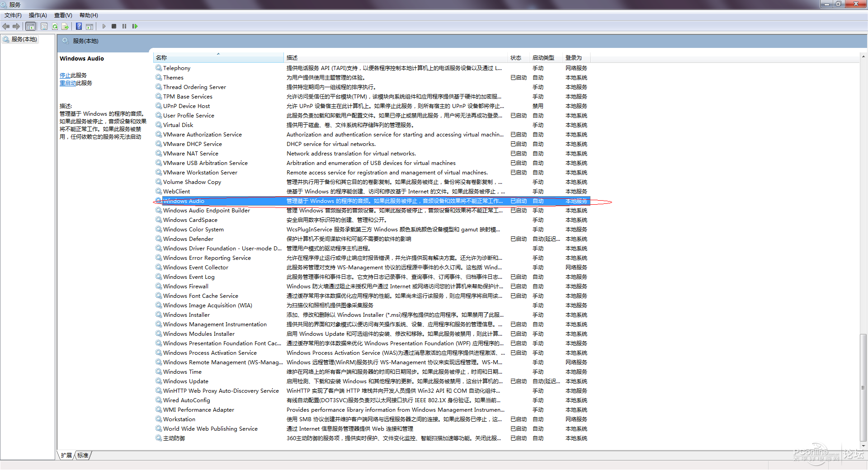Click gear icon beside Windows Firewall

159,286
